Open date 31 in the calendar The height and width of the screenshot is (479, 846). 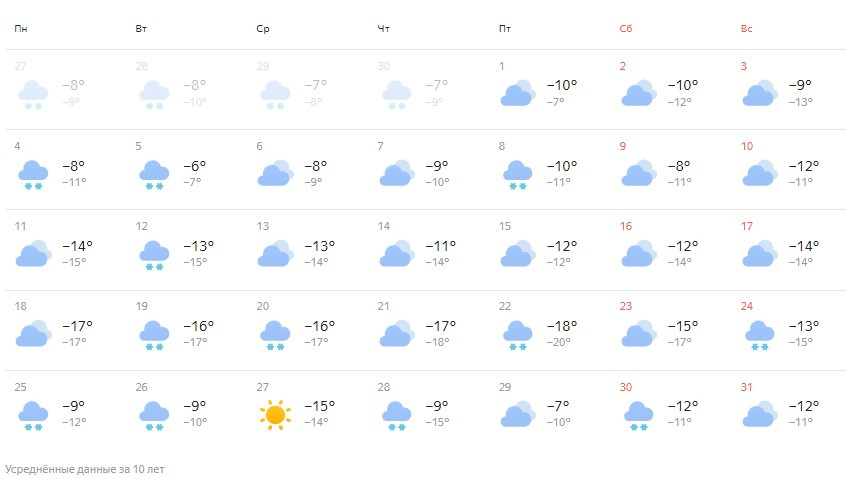[x=746, y=387]
